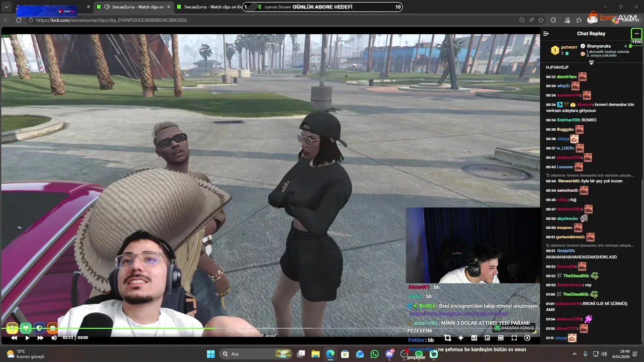This screenshot has height=362, width=644.
Task: Open WhatsApp from the taskbar
Action: click(374, 354)
